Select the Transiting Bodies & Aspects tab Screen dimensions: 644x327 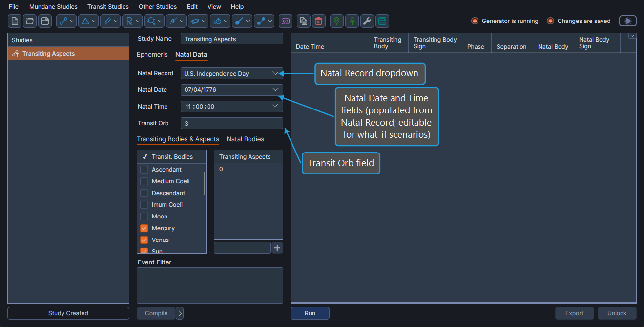point(178,139)
